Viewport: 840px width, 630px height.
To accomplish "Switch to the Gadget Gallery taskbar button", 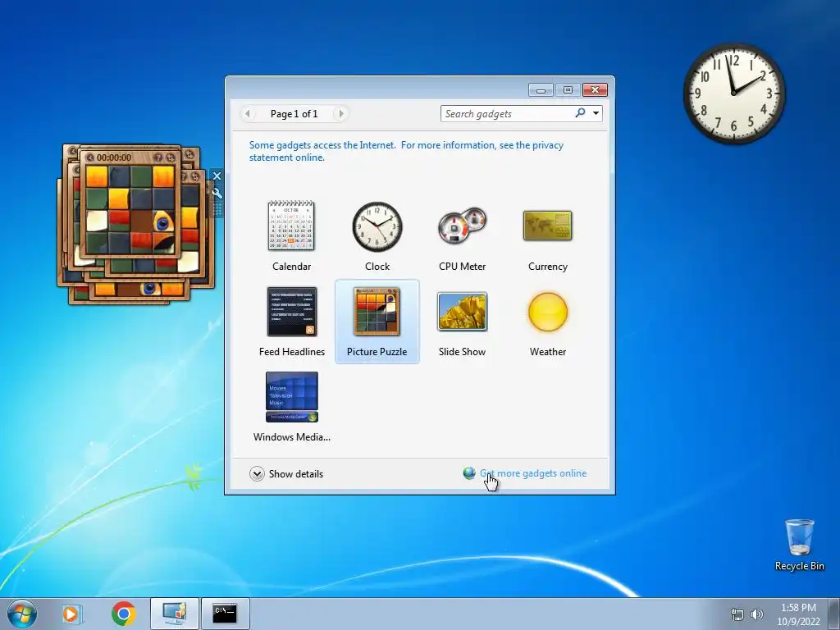I will (x=175, y=614).
